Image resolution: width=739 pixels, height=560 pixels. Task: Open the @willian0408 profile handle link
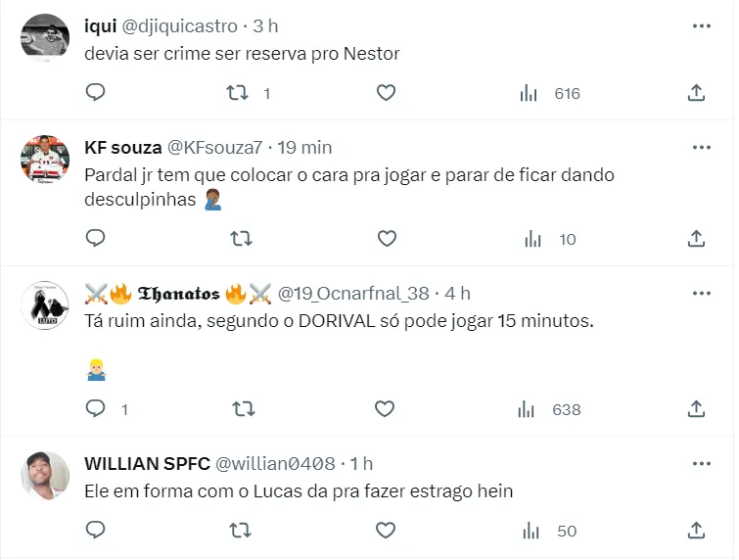click(x=275, y=463)
